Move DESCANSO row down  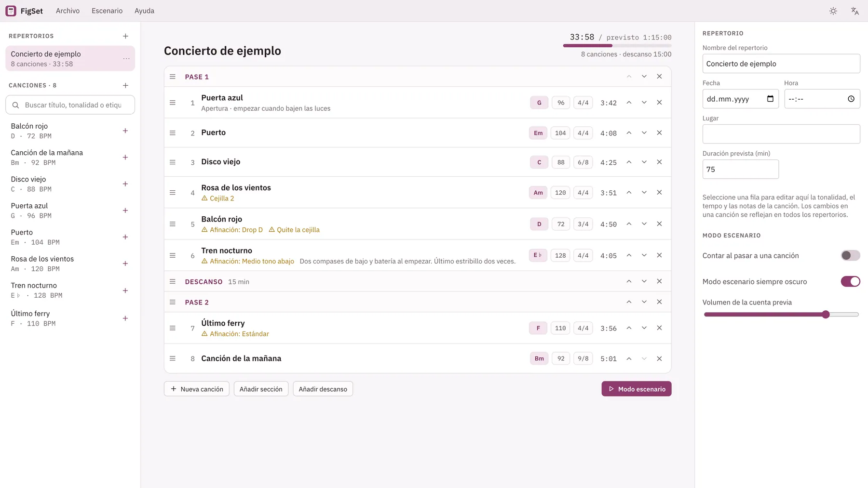coord(644,281)
